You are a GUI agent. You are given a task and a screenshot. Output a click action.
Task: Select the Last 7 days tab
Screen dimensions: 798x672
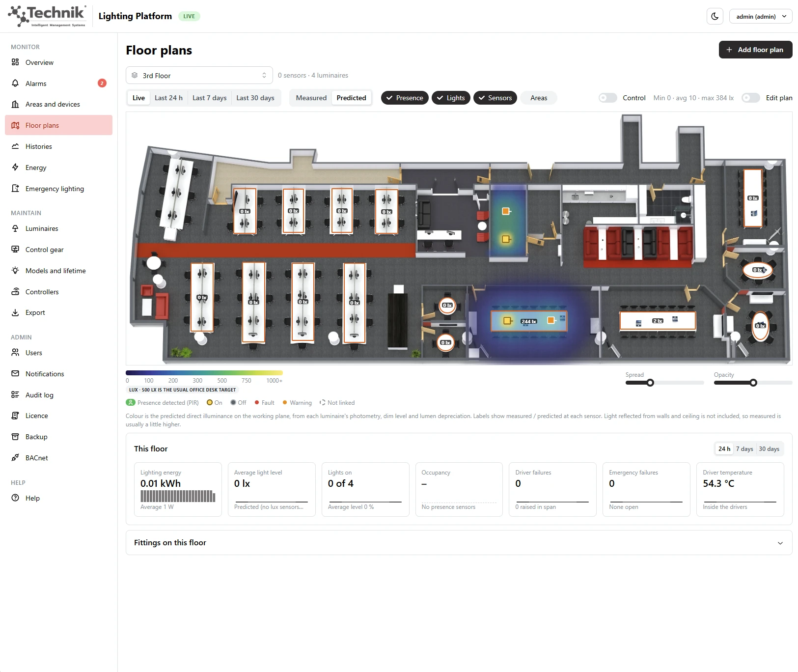coord(209,98)
